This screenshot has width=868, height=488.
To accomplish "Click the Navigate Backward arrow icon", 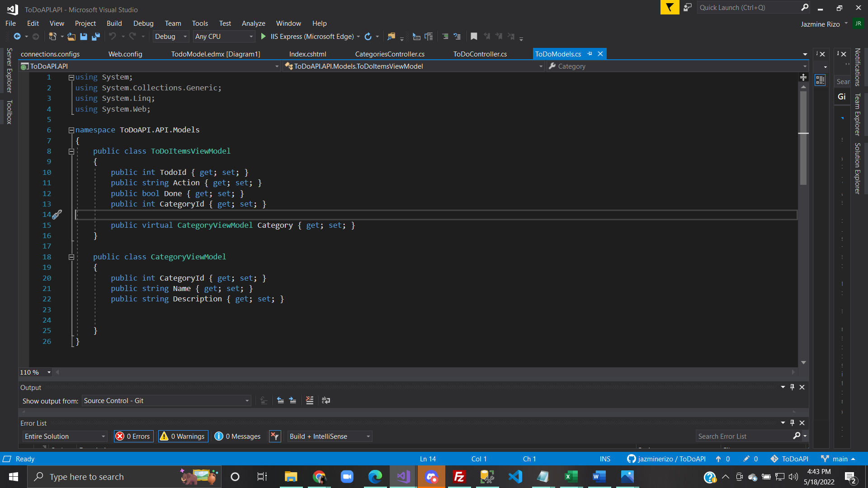I will 17,37.
